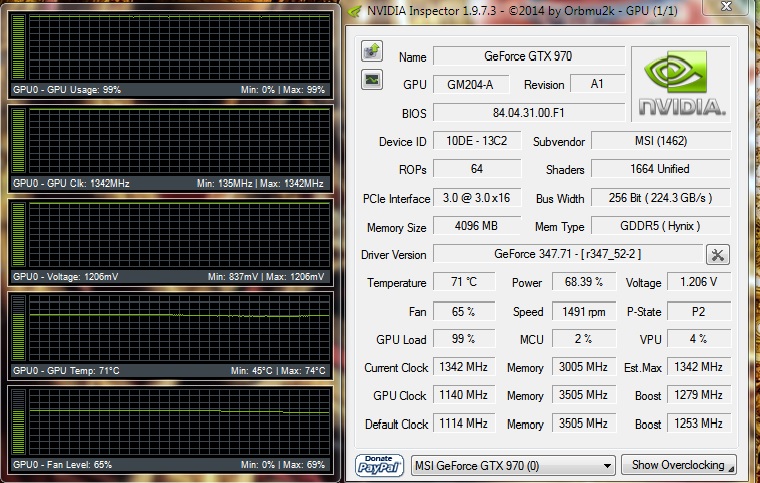Click the GPU Usage monitoring graph

[179, 47]
